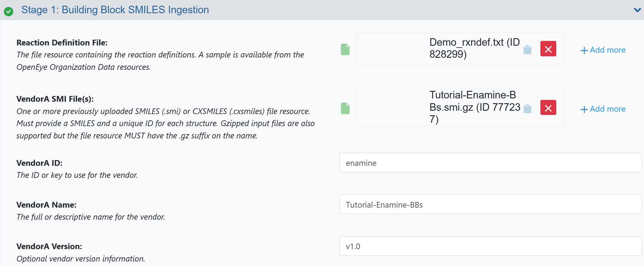Click the Stage 1: Building Block SMILES Ingestion header

coord(115,10)
